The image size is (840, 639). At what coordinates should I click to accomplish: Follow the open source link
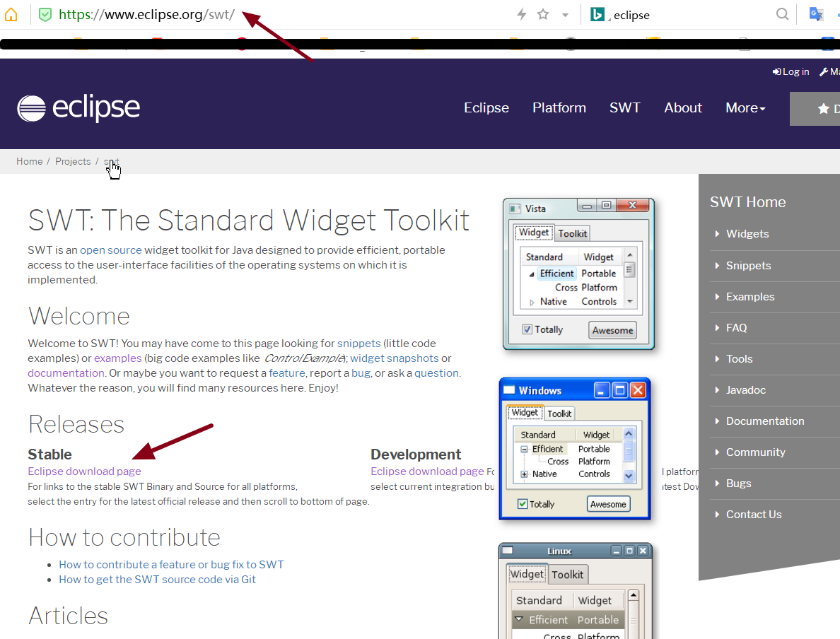[111, 250]
